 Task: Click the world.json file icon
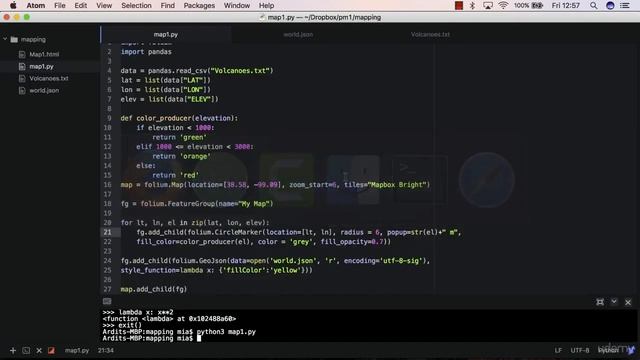coord(22,91)
